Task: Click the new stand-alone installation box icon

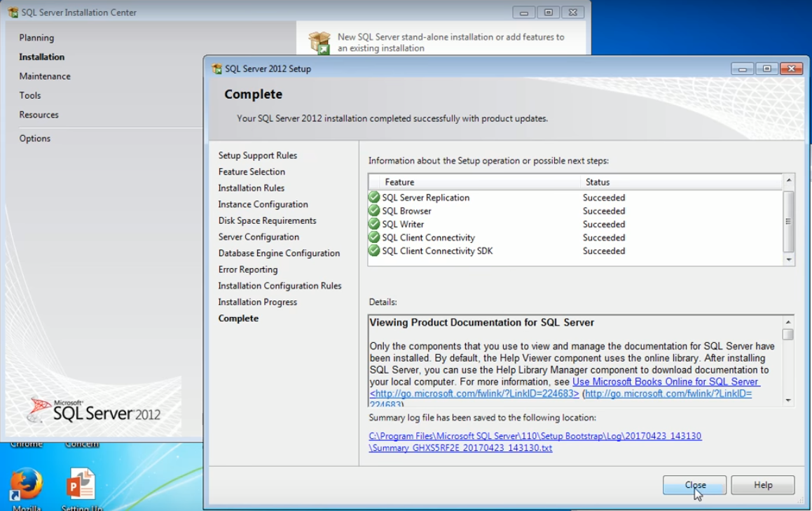Action: point(319,43)
